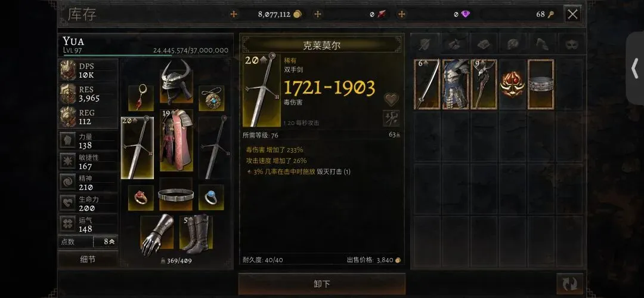This screenshot has height=298, width=644.
Task: Swap inventory with the refresh arrows icon
Action: click(x=569, y=284)
